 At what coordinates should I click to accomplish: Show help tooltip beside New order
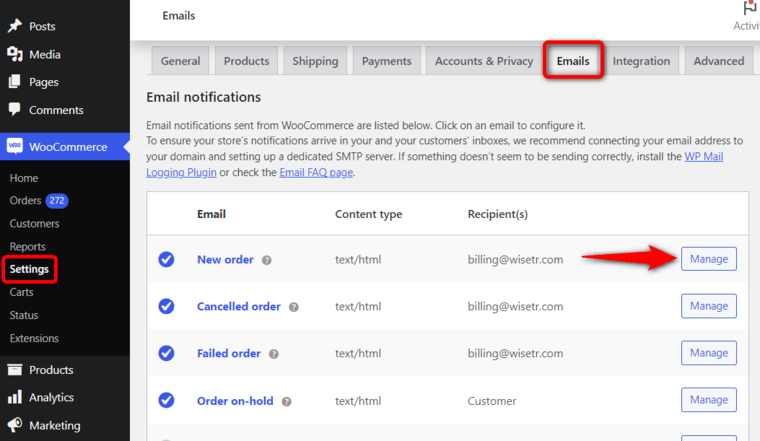coord(267,260)
